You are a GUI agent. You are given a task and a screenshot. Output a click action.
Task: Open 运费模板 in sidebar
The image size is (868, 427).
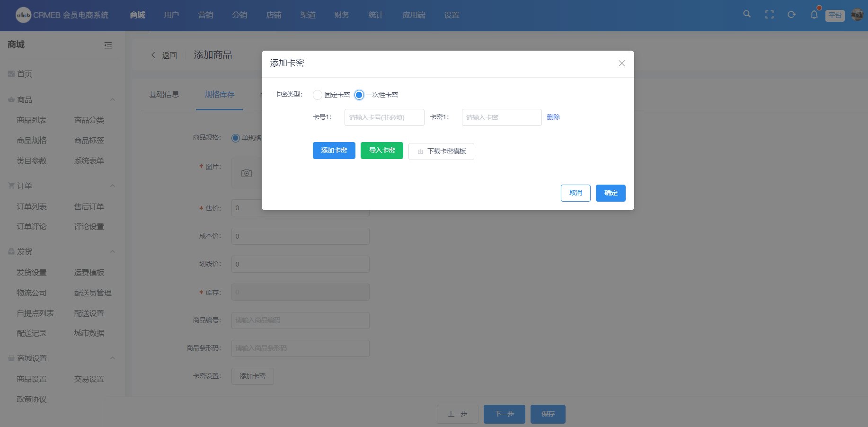89,273
